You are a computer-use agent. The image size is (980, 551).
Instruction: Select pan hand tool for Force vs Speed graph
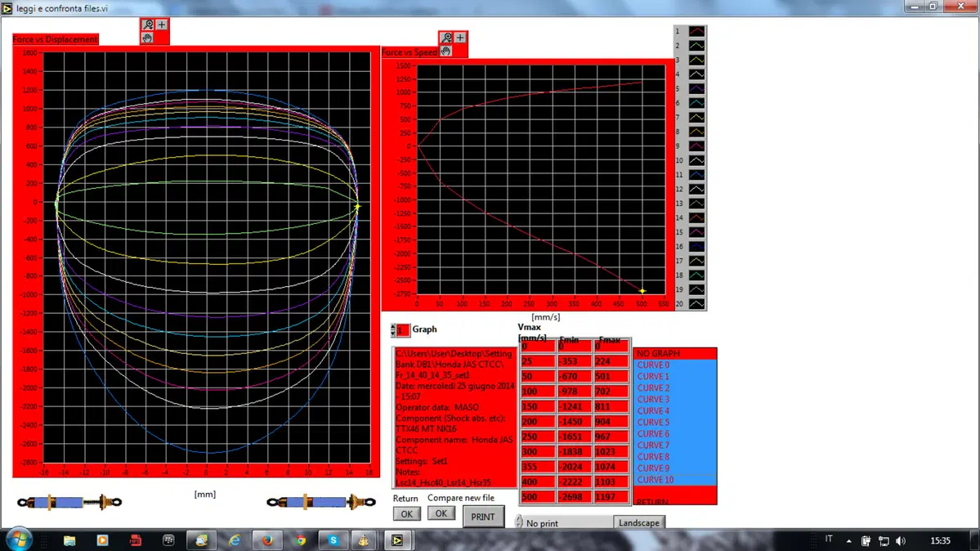coord(445,52)
